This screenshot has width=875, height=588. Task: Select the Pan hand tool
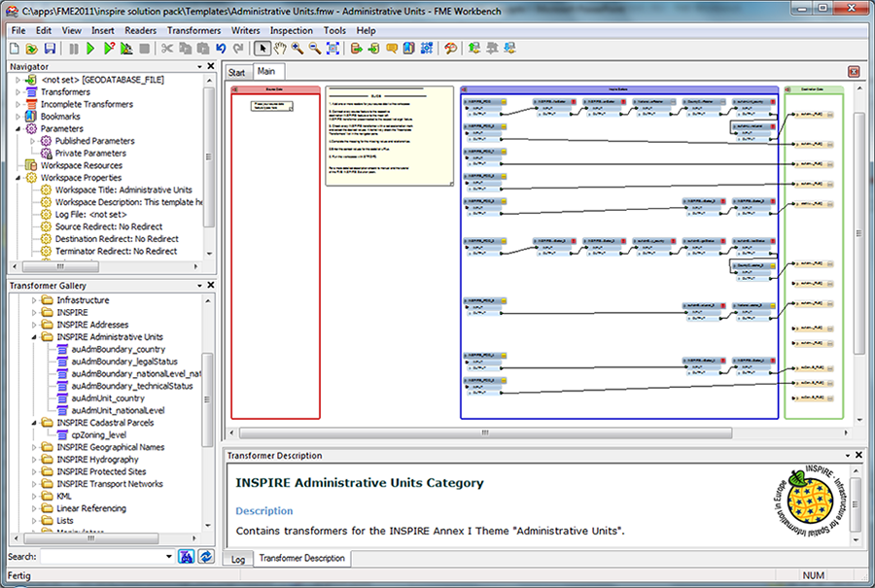pyautogui.click(x=280, y=50)
